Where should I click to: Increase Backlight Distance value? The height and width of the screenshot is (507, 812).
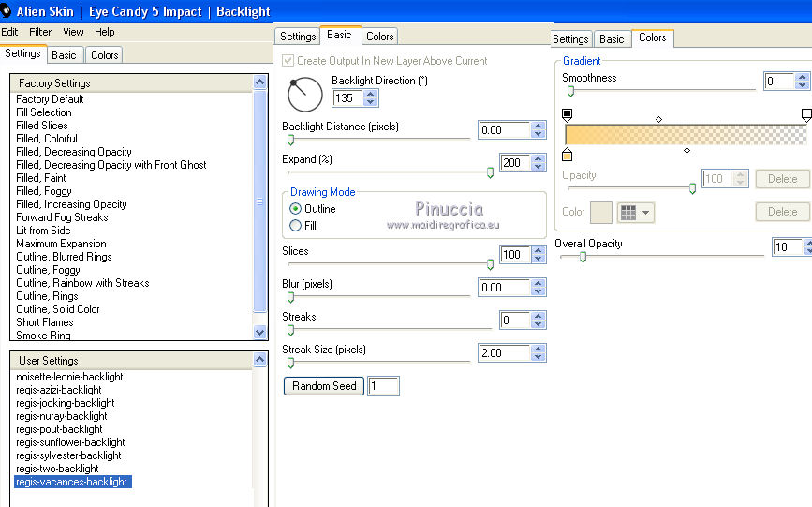coord(538,126)
